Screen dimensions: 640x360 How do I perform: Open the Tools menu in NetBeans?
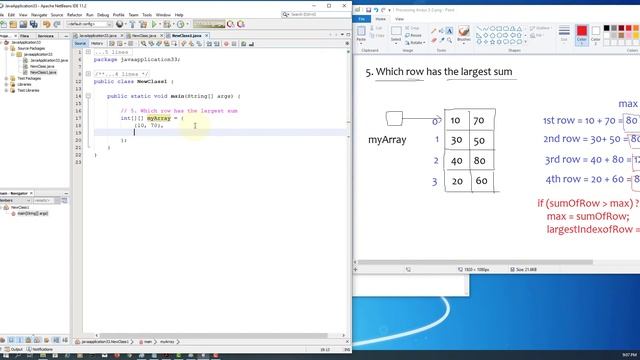(147, 15)
